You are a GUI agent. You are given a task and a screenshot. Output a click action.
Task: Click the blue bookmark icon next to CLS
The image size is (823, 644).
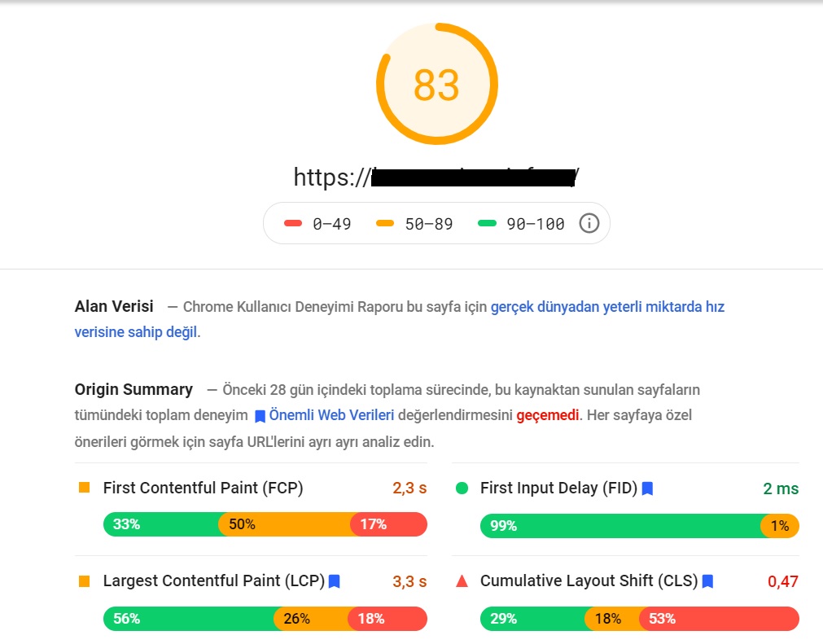tap(707, 581)
